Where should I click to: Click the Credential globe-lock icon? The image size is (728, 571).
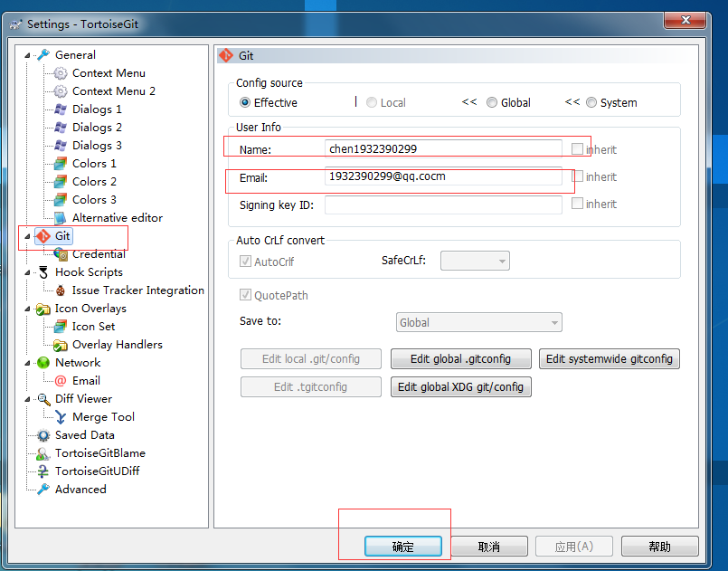[61, 254]
